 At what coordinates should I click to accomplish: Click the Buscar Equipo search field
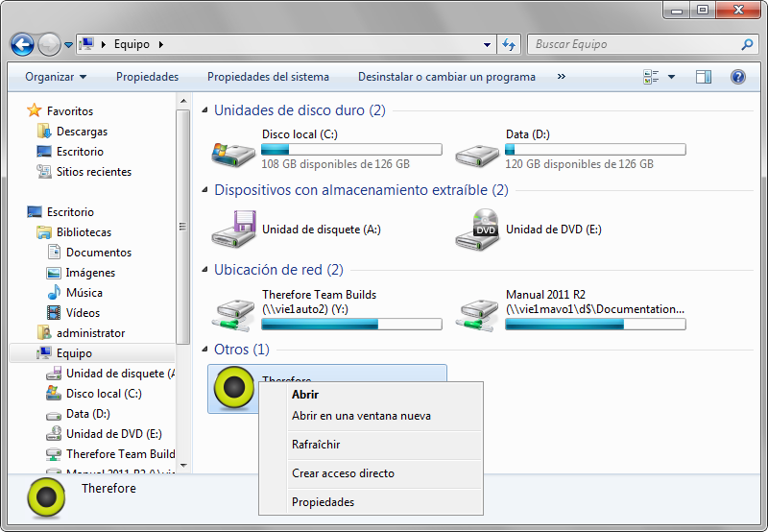click(x=634, y=44)
